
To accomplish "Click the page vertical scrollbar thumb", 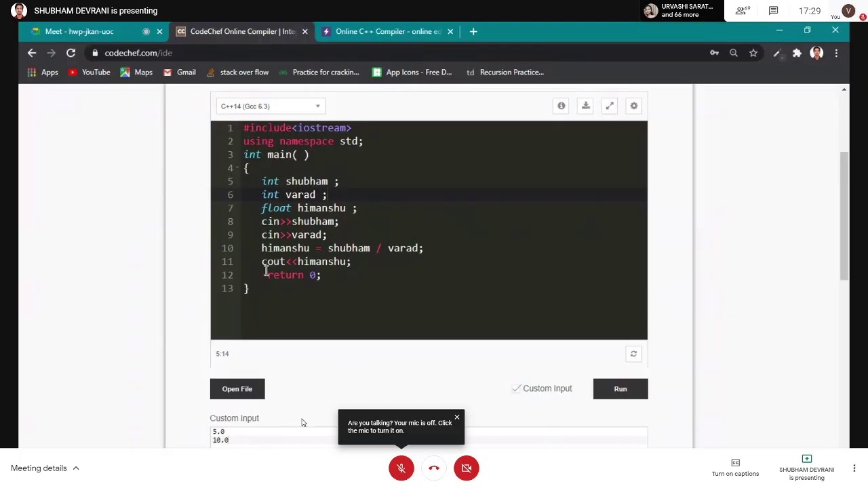I will point(844,216).
